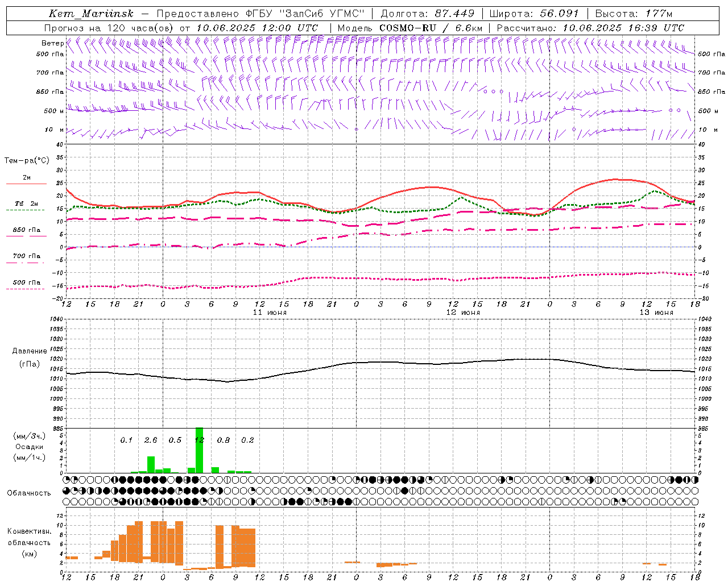Click the 3-hour precipitation value 0.2
Image resolution: width=728 pixels, height=582 pixels.
[247, 440]
